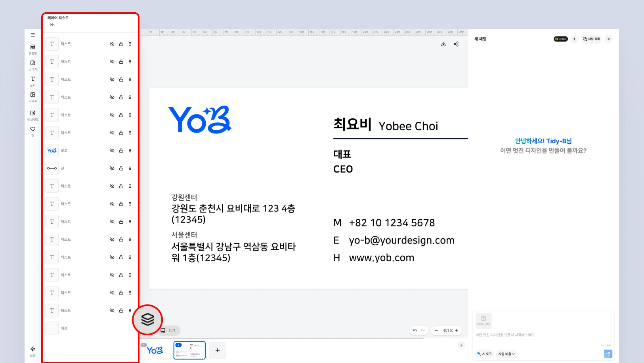Open the 내 브랜드 brand panel
This screenshot has width=644, height=363.
[x=33, y=115]
